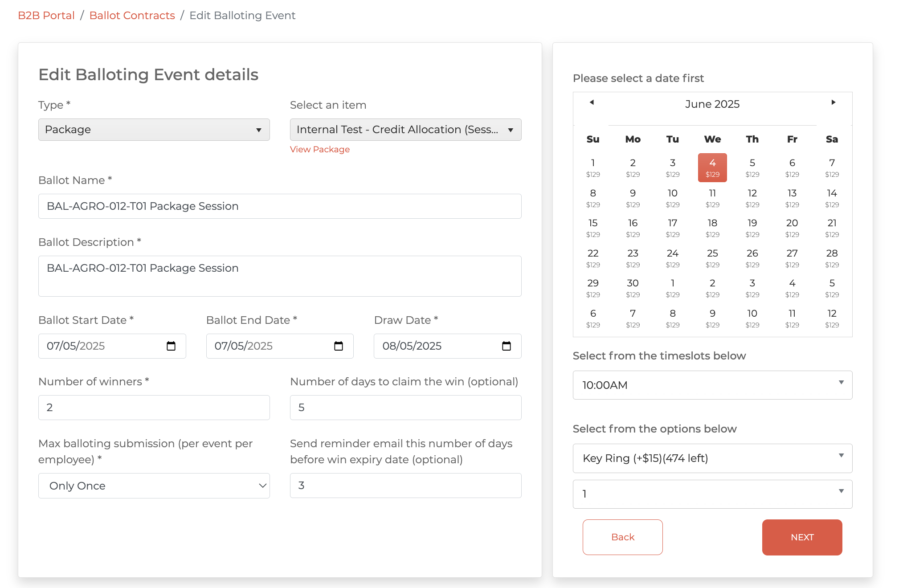Pick June 27 in the calendar
The width and height of the screenshot is (907, 588).
[792, 257]
